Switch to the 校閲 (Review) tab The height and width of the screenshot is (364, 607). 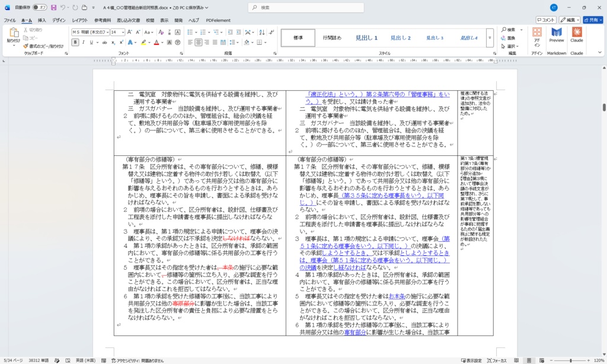pyautogui.click(x=150, y=20)
